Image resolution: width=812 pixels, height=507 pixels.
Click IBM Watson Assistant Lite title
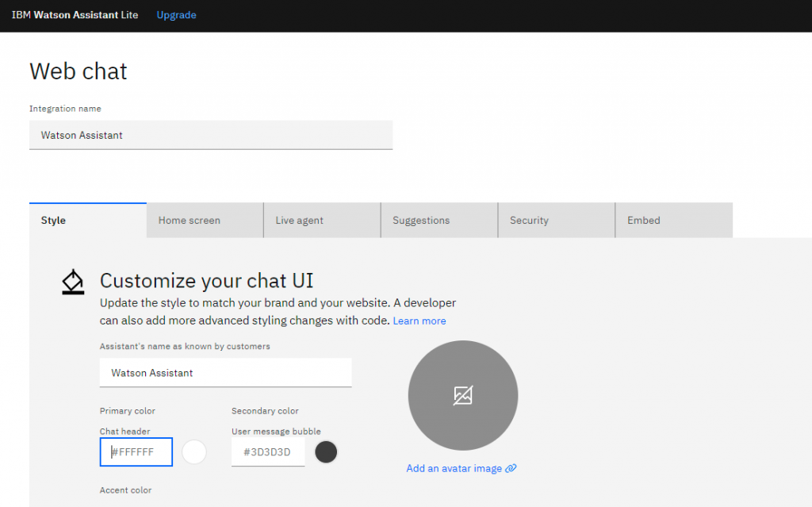coord(75,15)
